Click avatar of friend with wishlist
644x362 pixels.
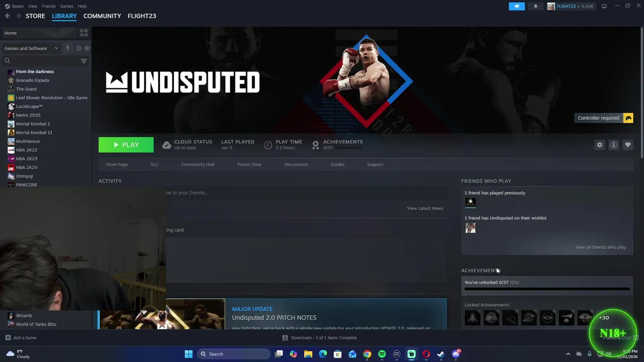pyautogui.click(x=470, y=228)
